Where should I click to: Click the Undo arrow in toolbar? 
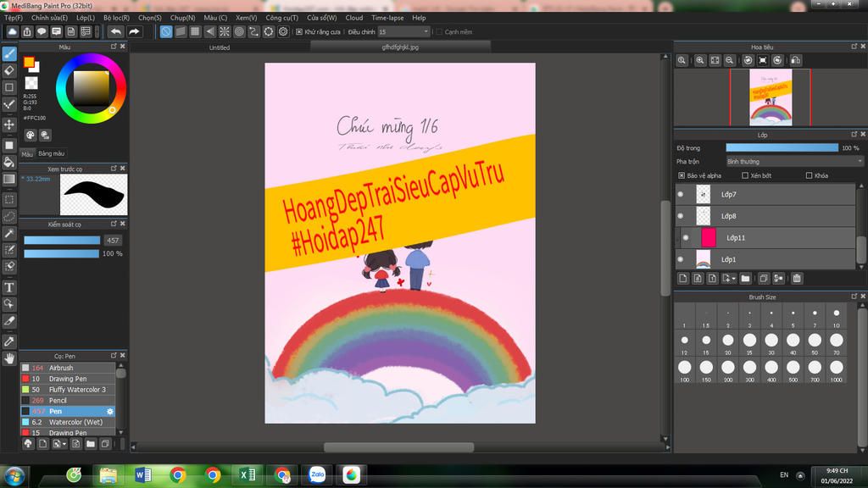click(x=115, y=31)
